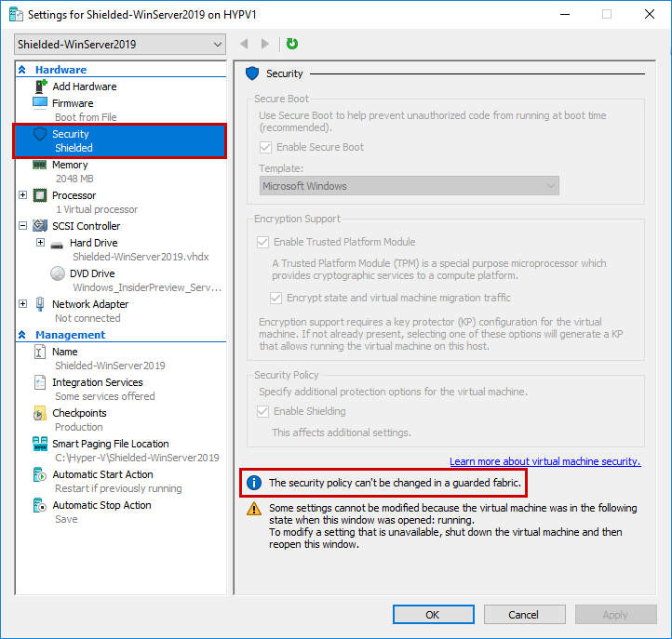Click Restart if previously running text
This screenshot has width=672, height=639.
click(118, 488)
